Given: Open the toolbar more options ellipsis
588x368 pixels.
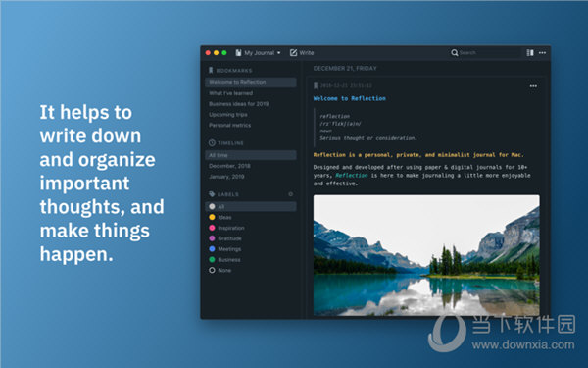Looking at the screenshot, I should tap(542, 53).
